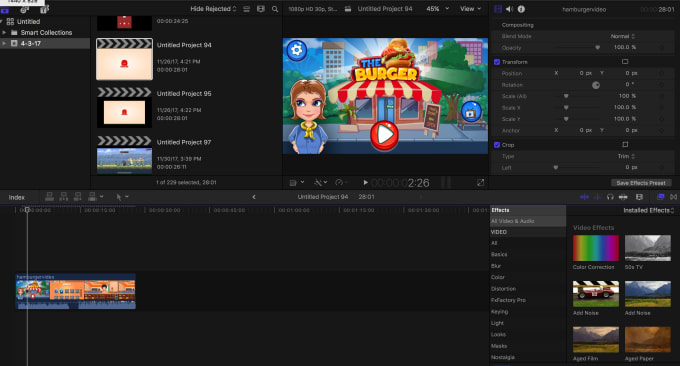The height and width of the screenshot is (366, 680).
Task: Select the 50s TV effect thumbnail
Action: coord(647,248)
